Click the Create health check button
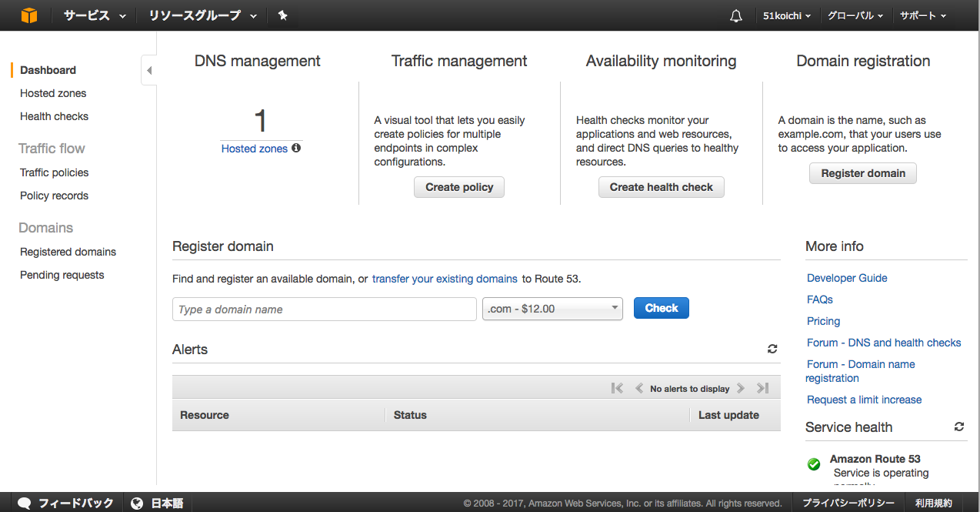The width and height of the screenshot is (980, 512). coord(662,187)
